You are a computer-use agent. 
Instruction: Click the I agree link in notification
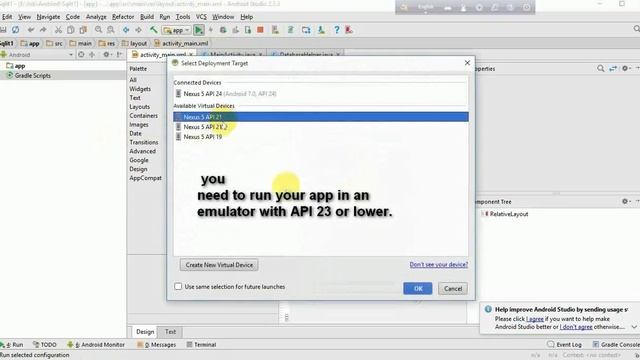click(535, 319)
